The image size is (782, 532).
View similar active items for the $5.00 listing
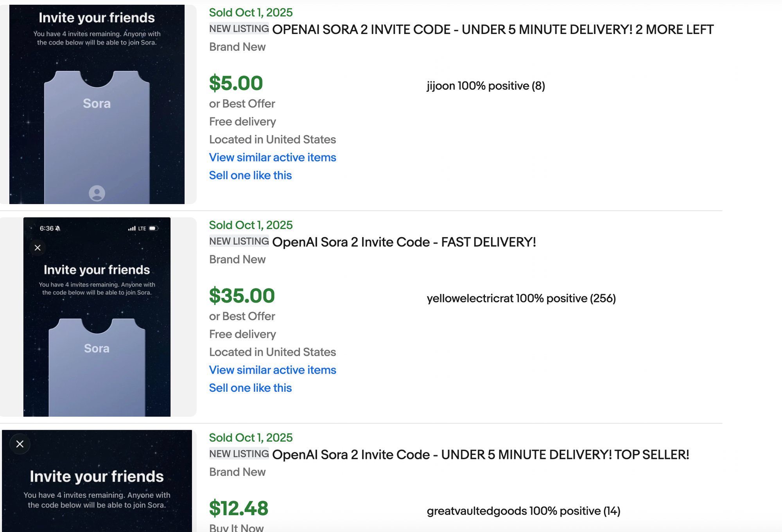coord(273,157)
